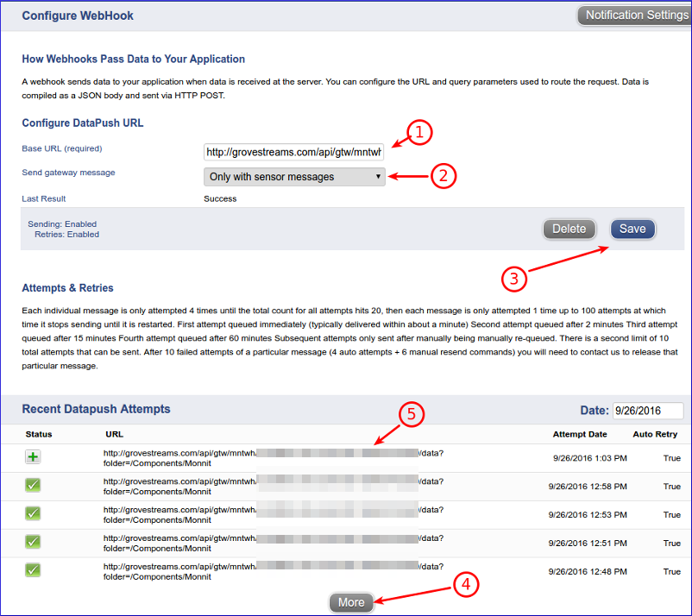Click the Date field showing 9/26/2016
692x616 pixels.
tap(647, 410)
